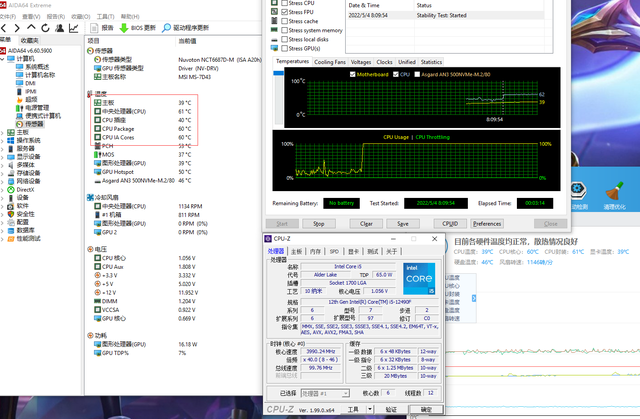Click the 验证 button in CPU-Z
This screenshot has height=419, width=640.
coord(391,409)
